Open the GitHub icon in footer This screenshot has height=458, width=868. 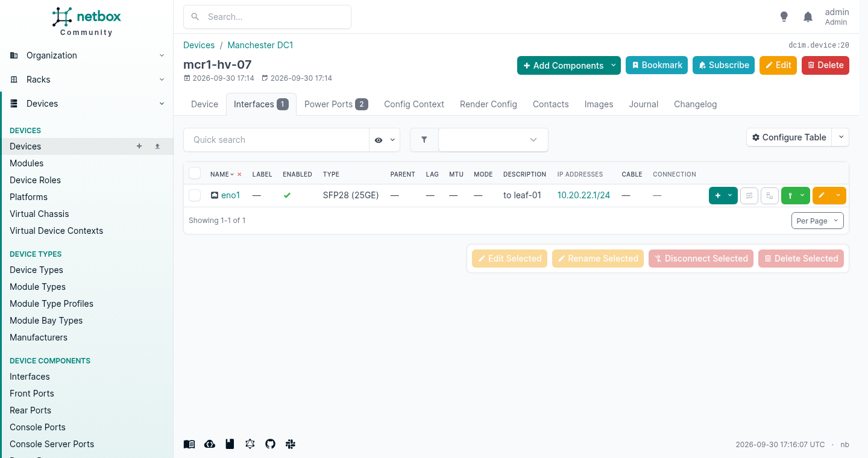(x=270, y=444)
